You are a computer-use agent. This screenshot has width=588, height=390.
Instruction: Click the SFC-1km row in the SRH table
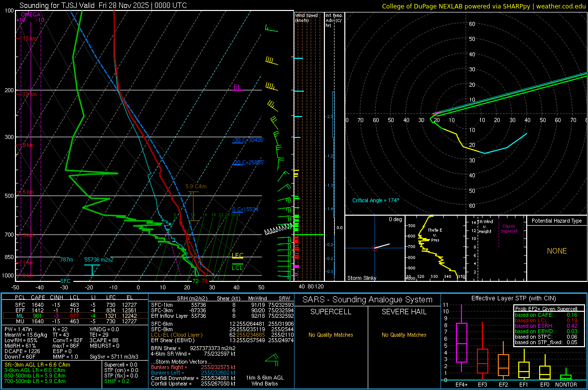(222, 305)
